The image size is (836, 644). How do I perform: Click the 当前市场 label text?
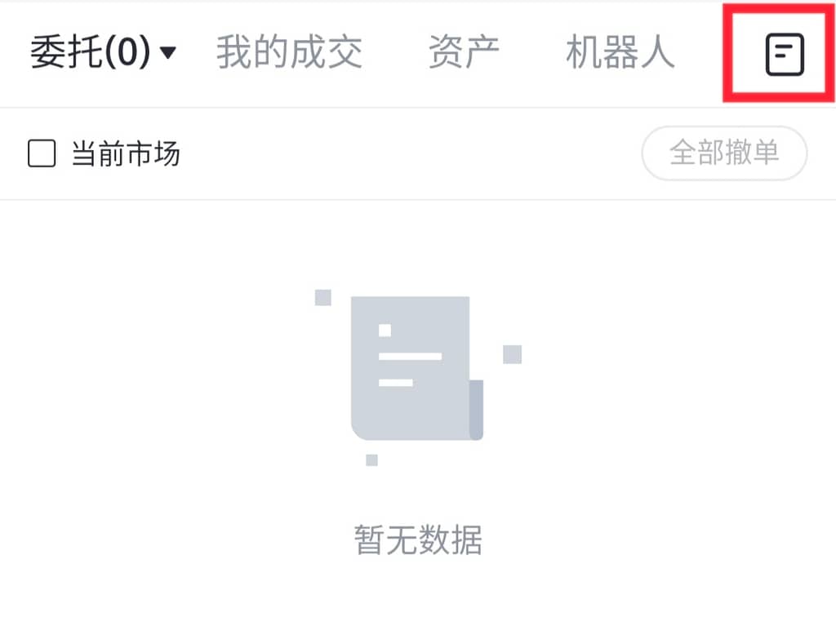click(126, 153)
